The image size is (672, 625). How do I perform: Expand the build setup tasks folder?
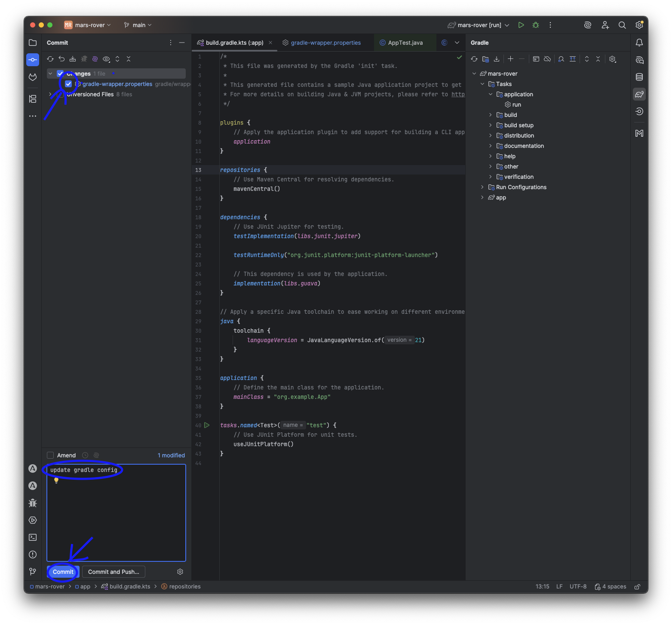[x=490, y=125]
